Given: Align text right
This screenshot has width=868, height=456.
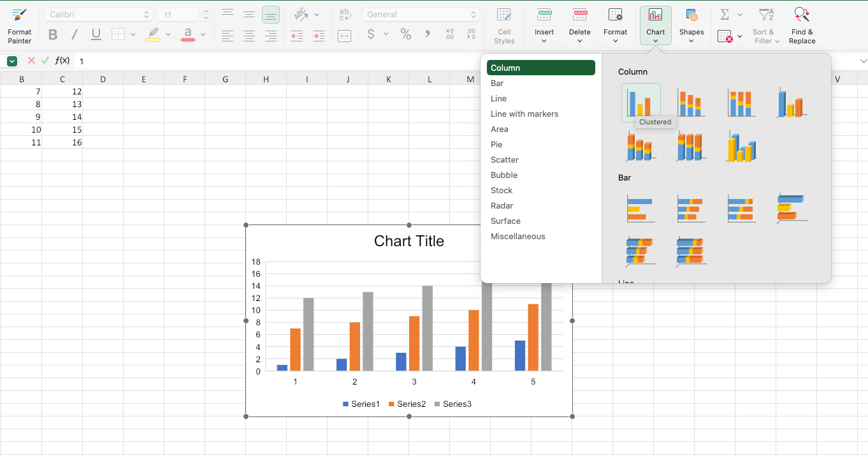Looking at the screenshot, I should pyautogui.click(x=271, y=36).
